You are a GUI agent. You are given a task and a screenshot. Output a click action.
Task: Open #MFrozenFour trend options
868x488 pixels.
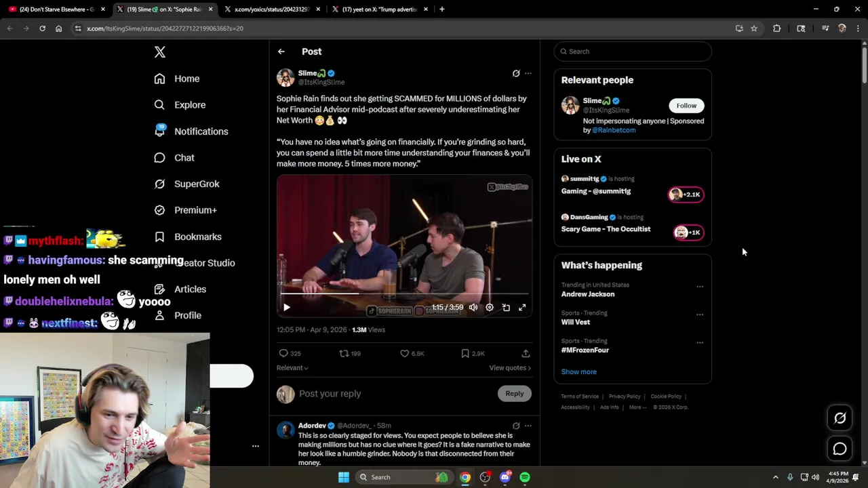coord(700,343)
